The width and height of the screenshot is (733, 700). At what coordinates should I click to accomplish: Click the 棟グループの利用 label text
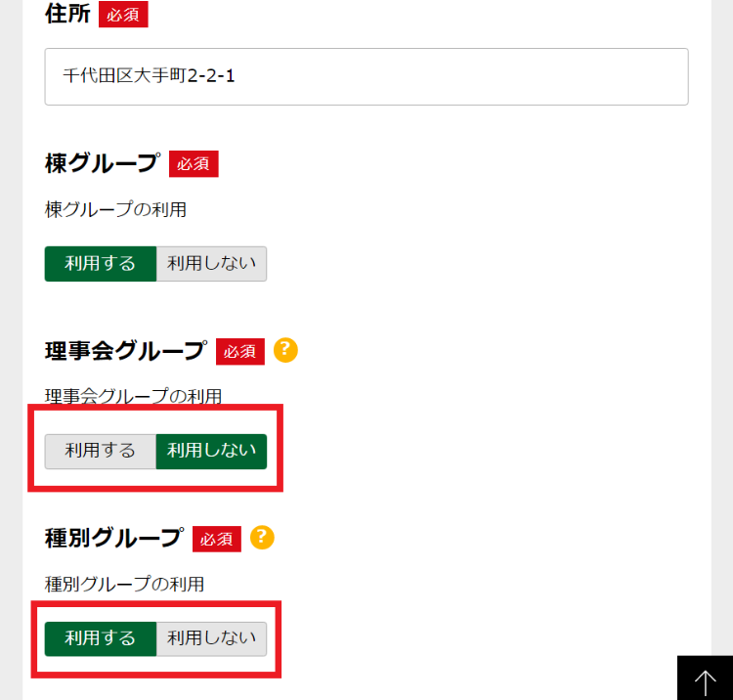[x=115, y=209]
